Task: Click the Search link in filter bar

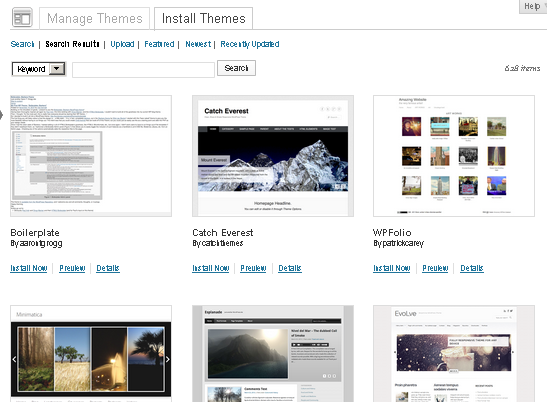Action: pos(22,44)
